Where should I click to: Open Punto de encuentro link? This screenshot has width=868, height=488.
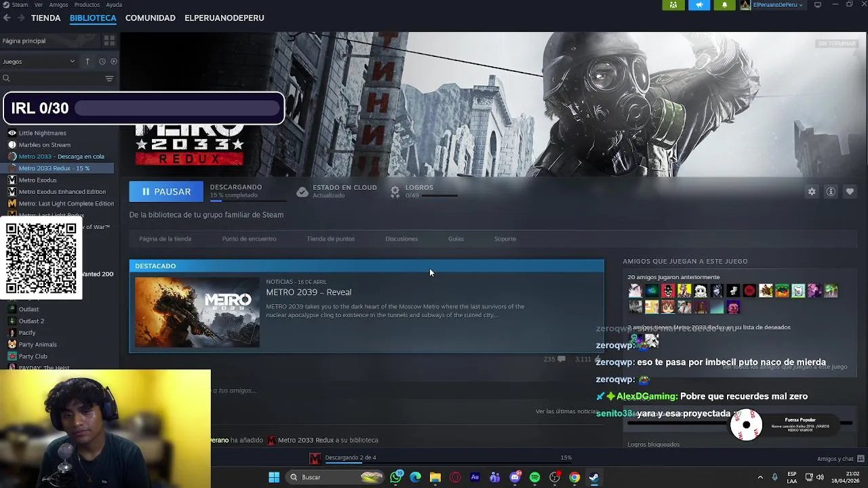coord(249,239)
